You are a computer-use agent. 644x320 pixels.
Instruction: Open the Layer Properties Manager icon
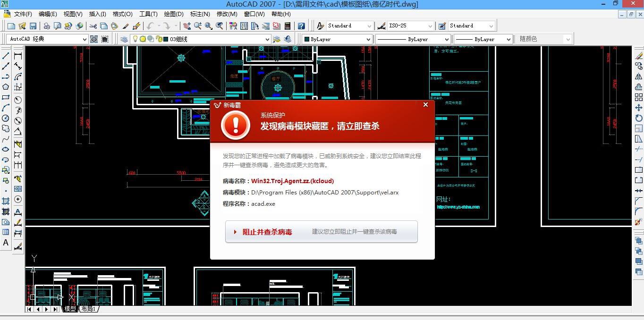click(124, 39)
